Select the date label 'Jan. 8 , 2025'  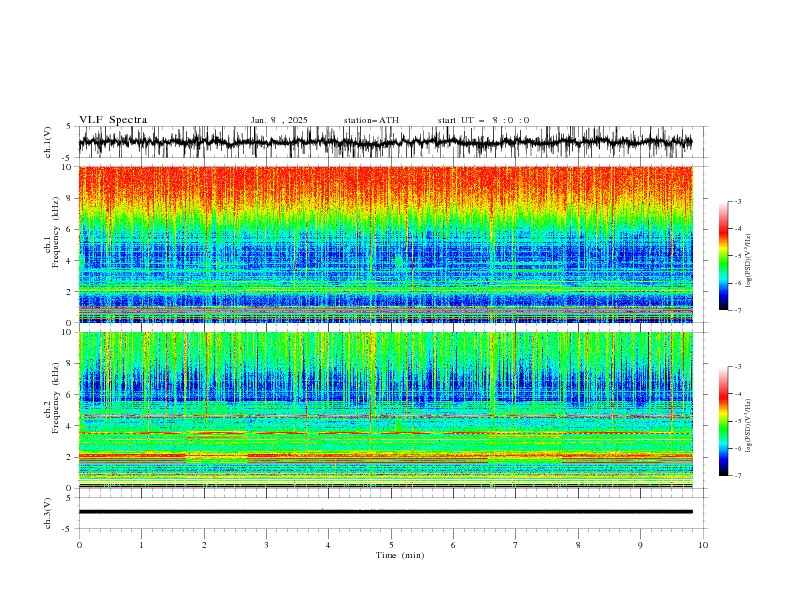click(x=279, y=120)
